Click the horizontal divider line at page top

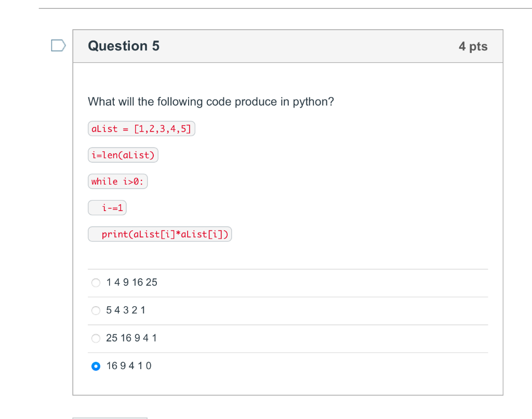point(285,8)
